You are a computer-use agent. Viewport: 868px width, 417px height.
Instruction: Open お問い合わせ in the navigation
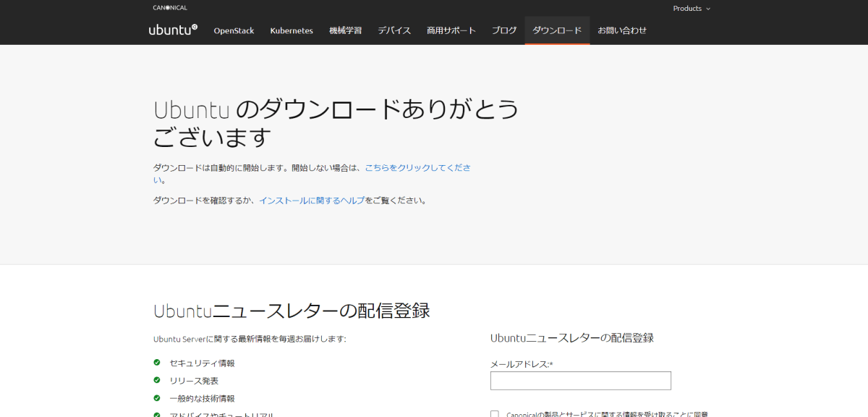click(622, 30)
